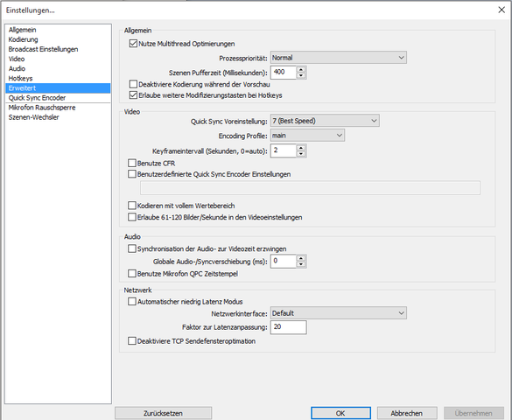
Task: Switch to Quick Sync Encoder settings
Action: click(x=37, y=98)
